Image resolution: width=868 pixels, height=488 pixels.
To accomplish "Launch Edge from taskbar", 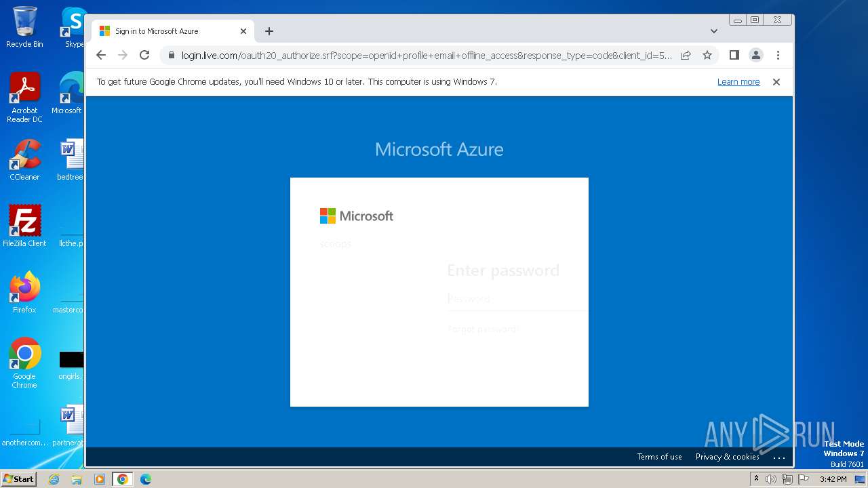I will pyautogui.click(x=145, y=479).
